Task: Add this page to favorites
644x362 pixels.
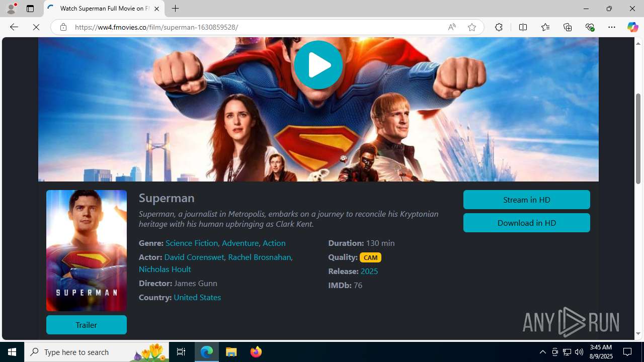Action: 471,27
